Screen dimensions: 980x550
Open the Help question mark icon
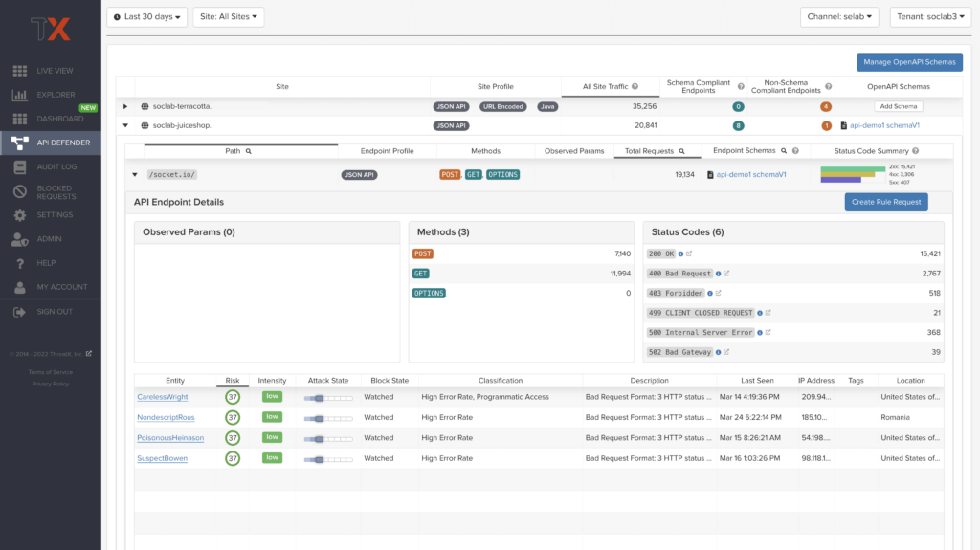point(19,263)
